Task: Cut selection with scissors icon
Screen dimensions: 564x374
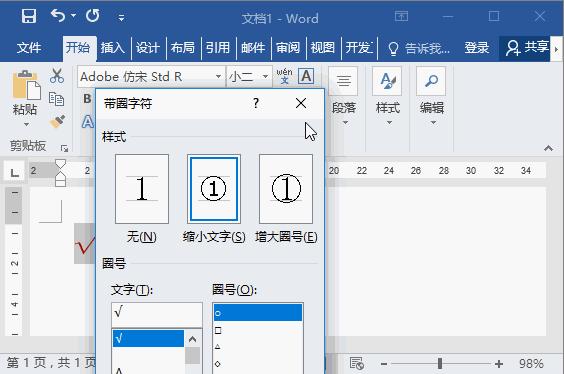Action: (57, 76)
